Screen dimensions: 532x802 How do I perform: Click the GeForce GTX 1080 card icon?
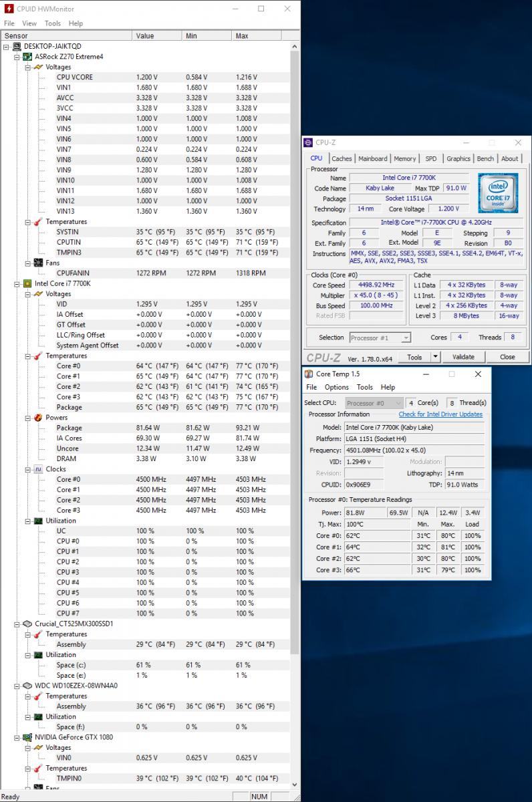[x=27, y=737]
